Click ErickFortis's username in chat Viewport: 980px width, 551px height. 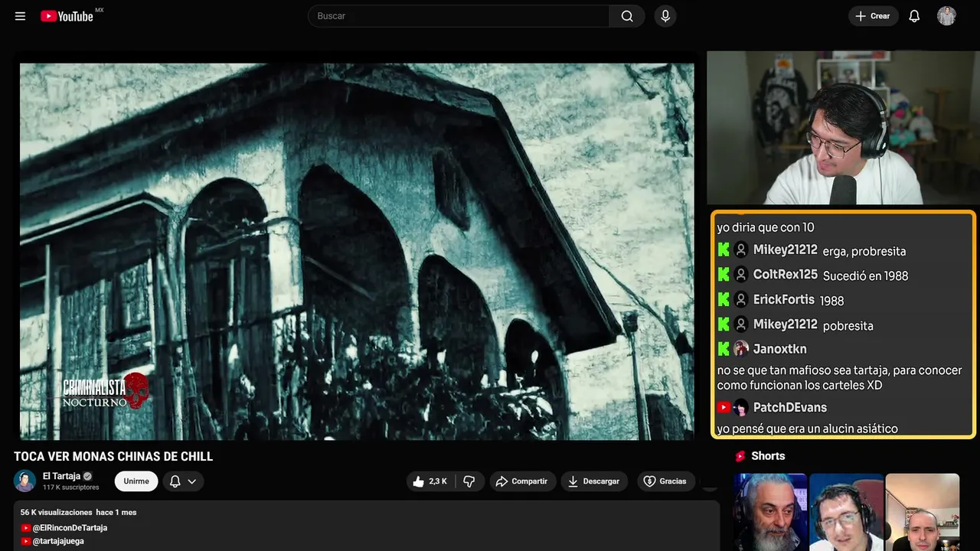coord(784,299)
